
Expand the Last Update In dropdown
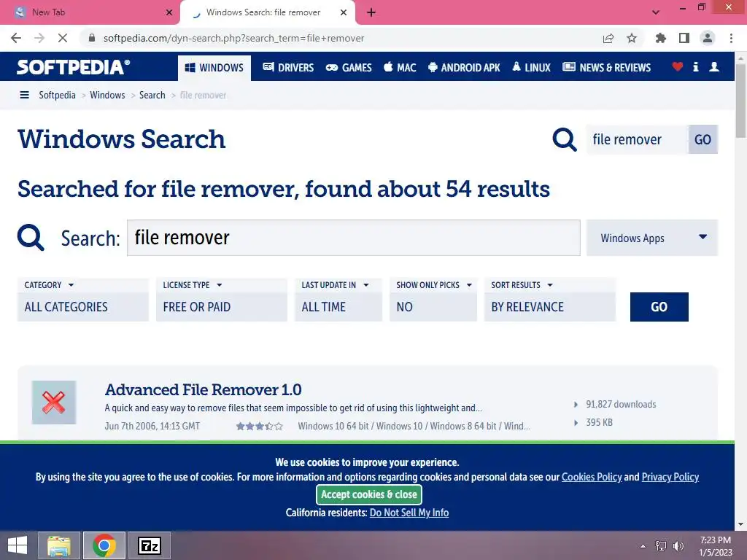click(338, 300)
